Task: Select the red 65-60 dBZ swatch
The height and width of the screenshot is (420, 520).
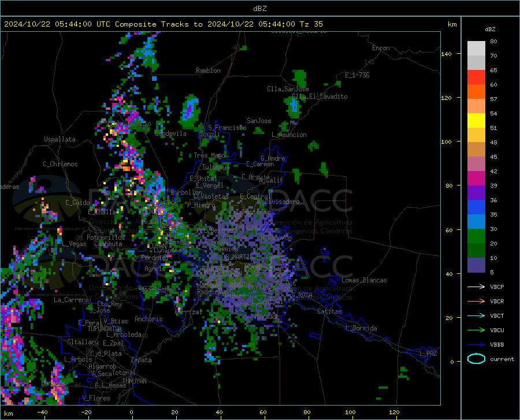Action: pos(476,77)
